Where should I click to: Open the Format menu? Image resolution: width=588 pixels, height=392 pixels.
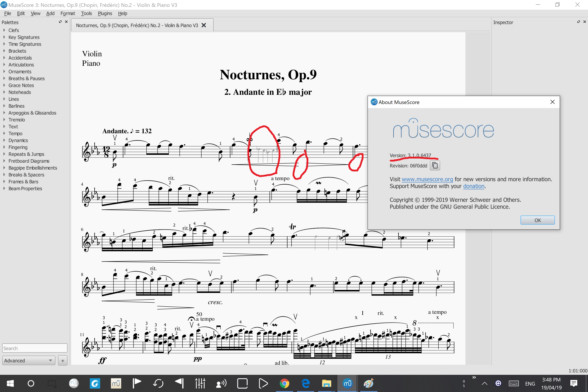pos(67,14)
